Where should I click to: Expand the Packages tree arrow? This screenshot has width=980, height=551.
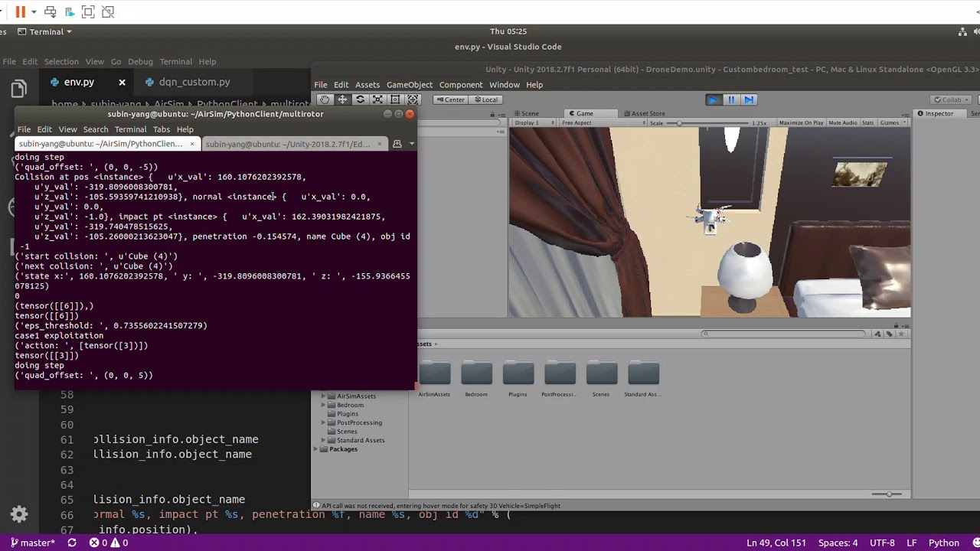click(x=316, y=449)
